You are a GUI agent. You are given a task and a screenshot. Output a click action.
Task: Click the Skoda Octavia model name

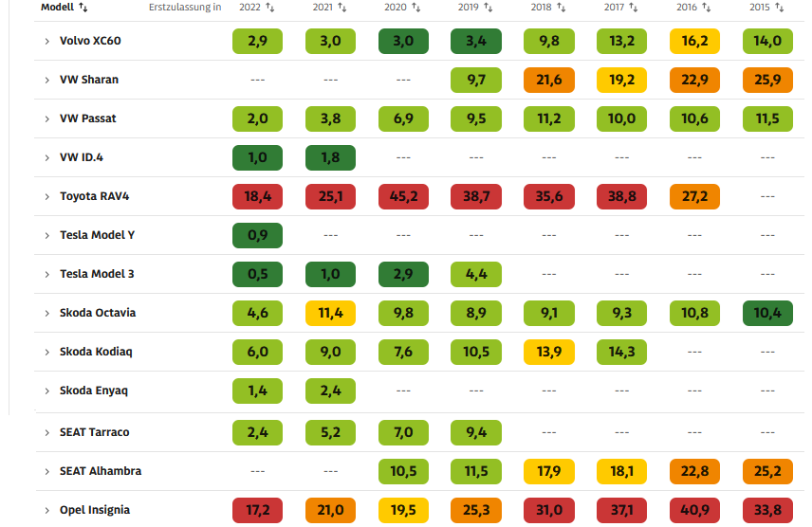98,313
